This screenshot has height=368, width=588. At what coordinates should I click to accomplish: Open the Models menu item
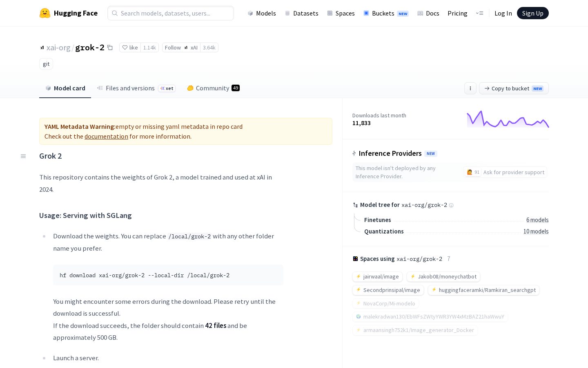[262, 13]
